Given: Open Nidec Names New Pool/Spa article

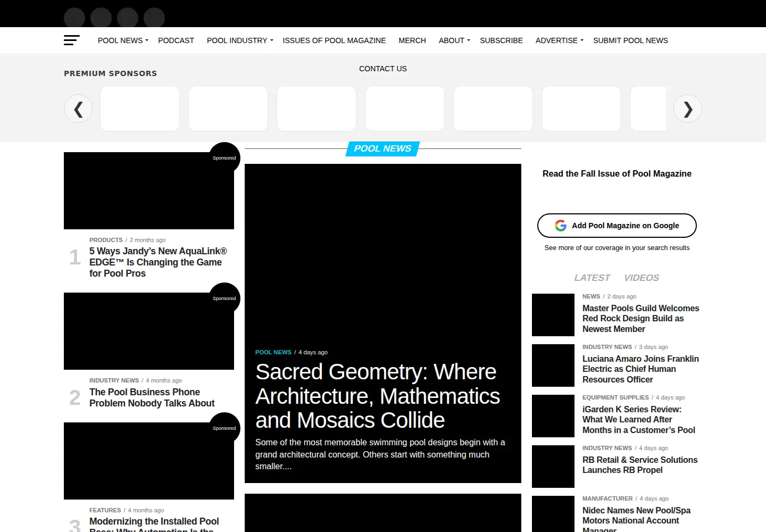Looking at the screenshot, I should click(636, 519).
